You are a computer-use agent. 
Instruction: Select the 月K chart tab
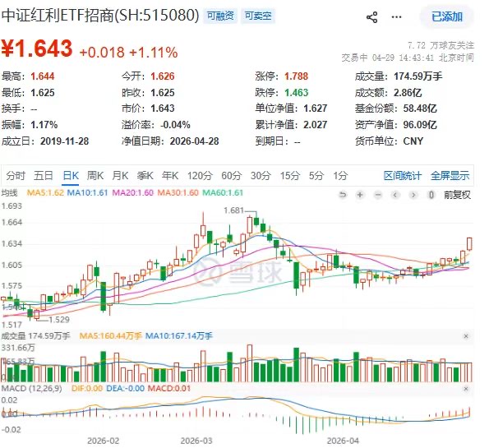coord(120,176)
